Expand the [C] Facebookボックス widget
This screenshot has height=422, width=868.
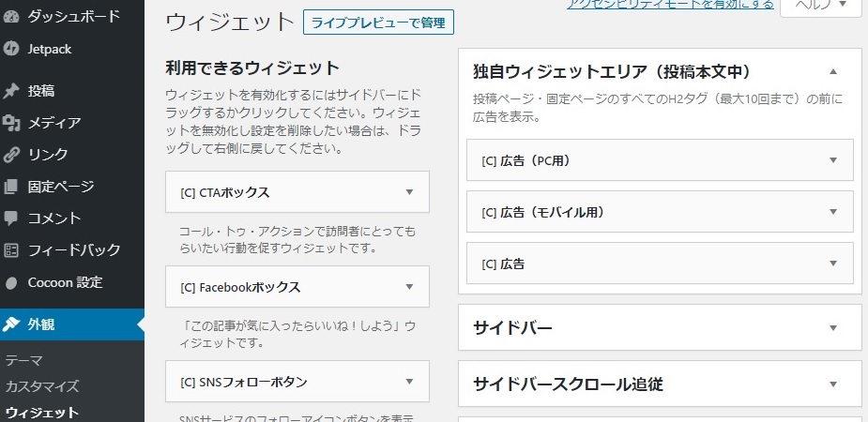click(x=409, y=287)
